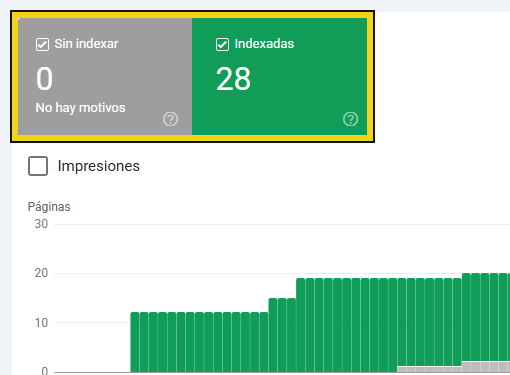Click the Páginas axis label
This screenshot has width=510, height=375.
[49, 207]
